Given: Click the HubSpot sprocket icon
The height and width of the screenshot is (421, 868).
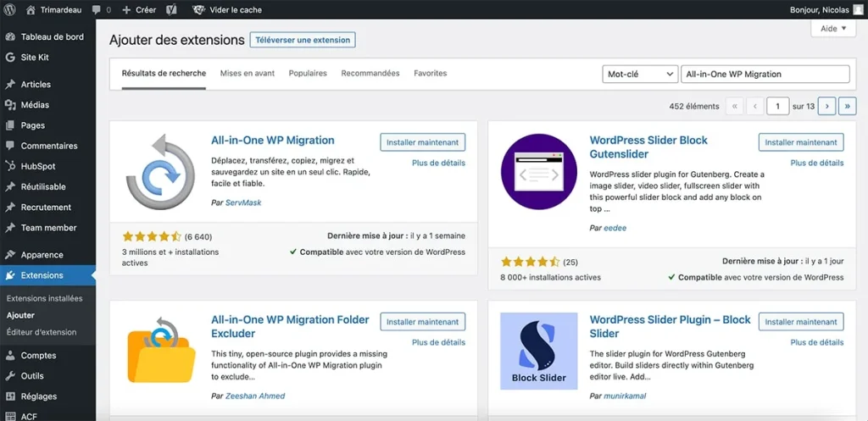Looking at the screenshot, I should tap(10, 167).
